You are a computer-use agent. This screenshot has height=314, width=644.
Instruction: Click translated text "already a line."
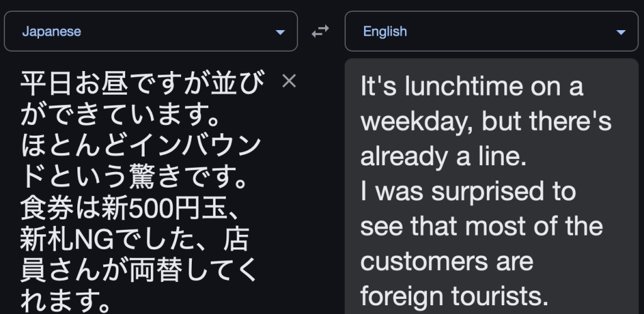(x=443, y=157)
